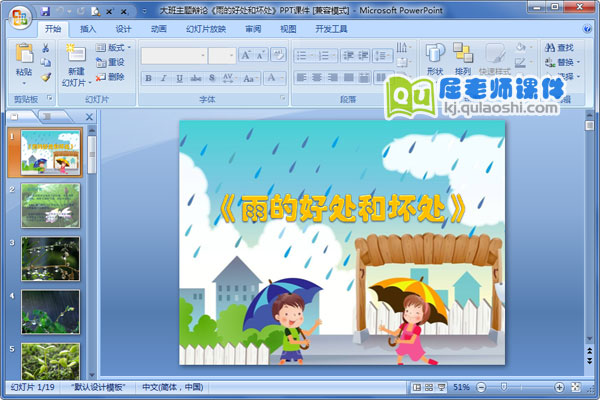This screenshot has width=600, height=400.
Task: Toggle Strikethrough formatting
Action: point(196,78)
